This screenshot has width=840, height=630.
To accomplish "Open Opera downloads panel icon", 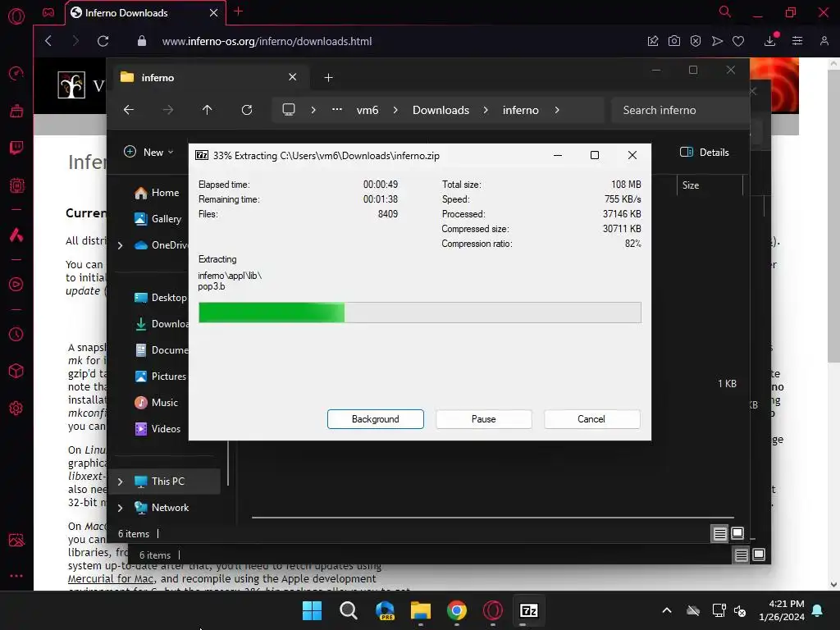I will [x=769, y=41].
